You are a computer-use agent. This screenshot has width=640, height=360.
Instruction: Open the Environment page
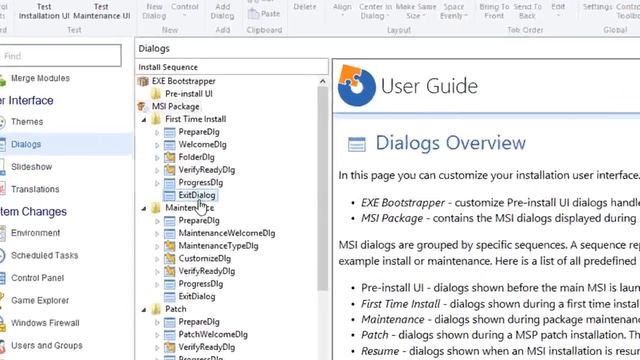click(35, 233)
